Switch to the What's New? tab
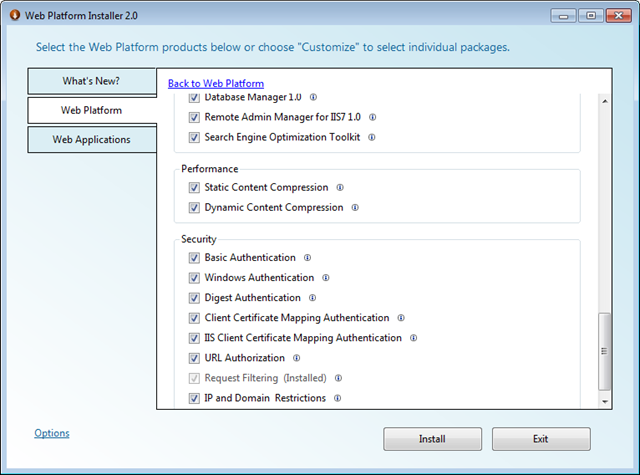 coord(92,81)
